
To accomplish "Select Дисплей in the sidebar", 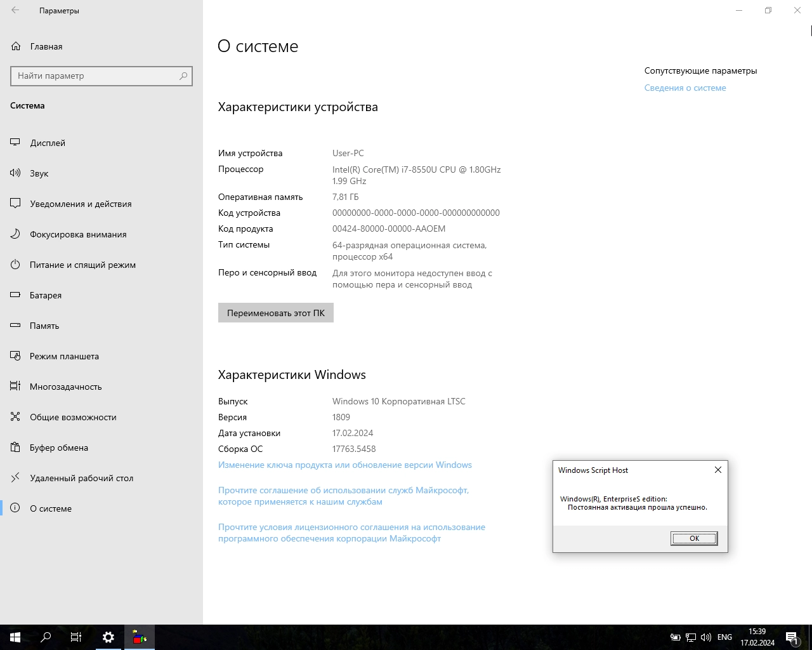I will point(48,143).
